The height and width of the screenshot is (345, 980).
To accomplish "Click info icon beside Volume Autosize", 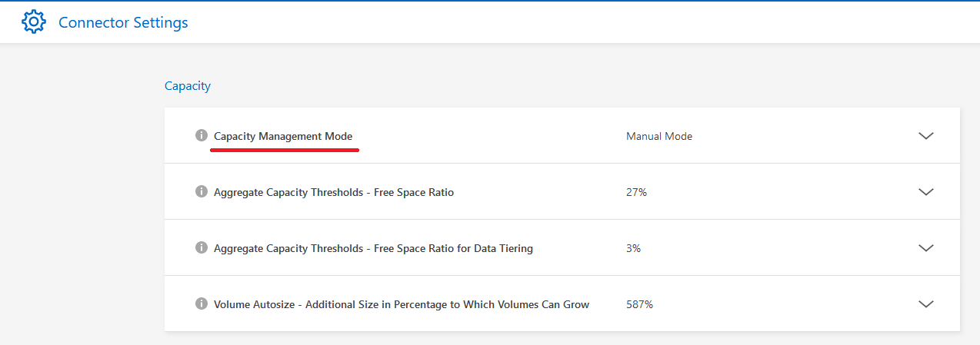I will tap(202, 304).
